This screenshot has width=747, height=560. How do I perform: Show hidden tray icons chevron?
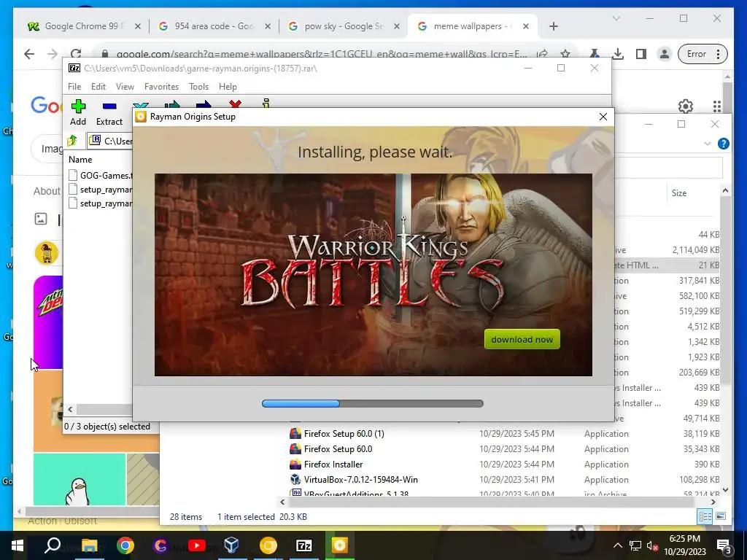(617, 545)
